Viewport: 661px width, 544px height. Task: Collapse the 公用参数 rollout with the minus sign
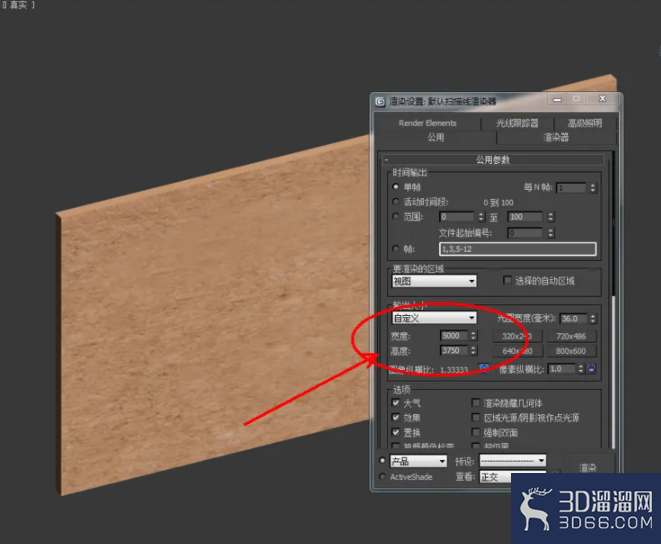[x=386, y=160]
